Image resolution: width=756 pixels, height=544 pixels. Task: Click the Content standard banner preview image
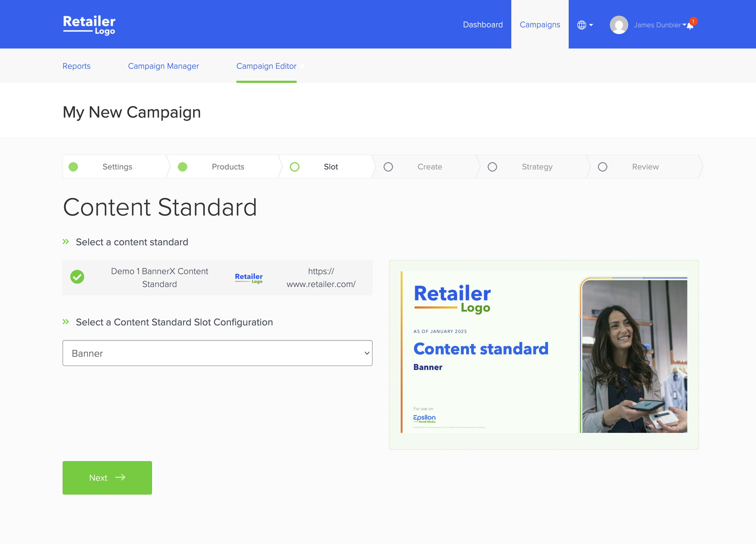544,352
